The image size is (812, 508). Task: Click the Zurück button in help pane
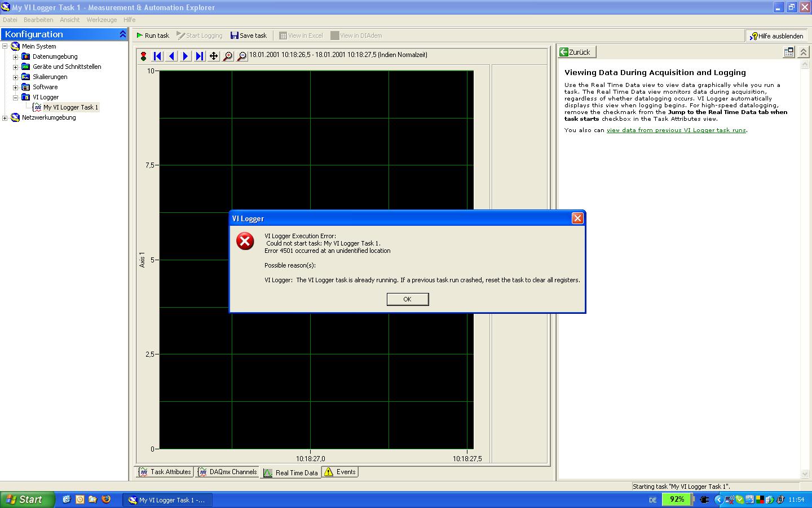577,52
